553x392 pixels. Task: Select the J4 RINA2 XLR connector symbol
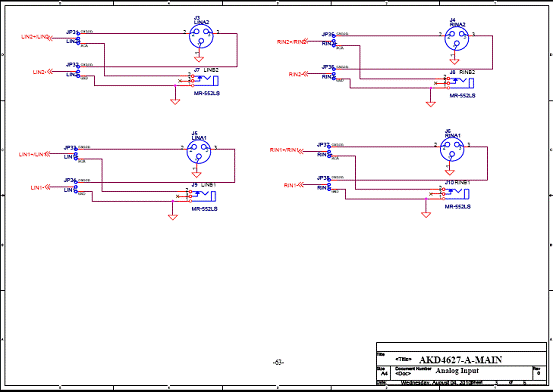pyautogui.click(x=456, y=39)
